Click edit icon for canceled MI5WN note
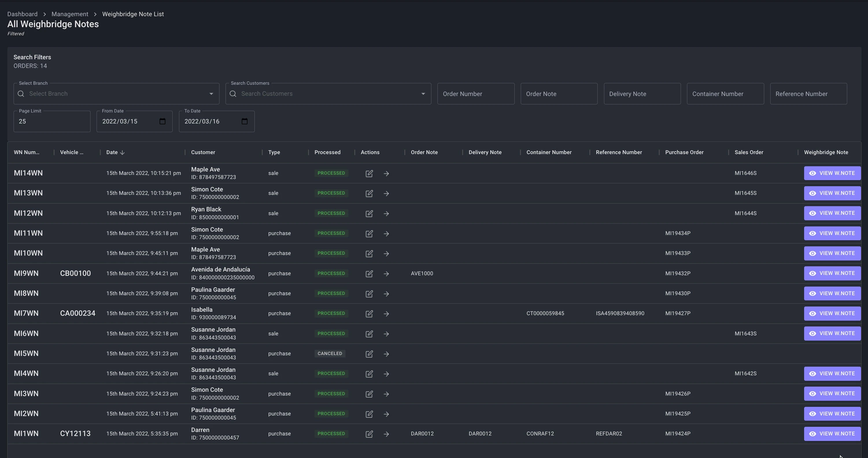The image size is (868, 458). [x=369, y=354]
